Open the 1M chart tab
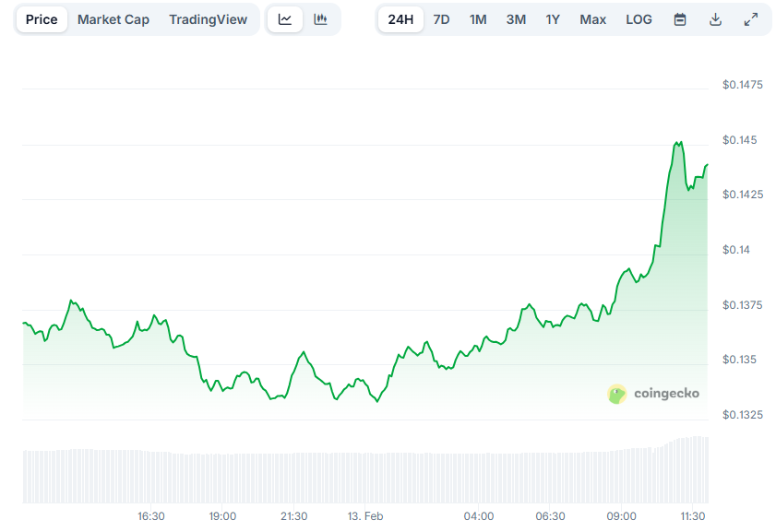 [x=478, y=18]
